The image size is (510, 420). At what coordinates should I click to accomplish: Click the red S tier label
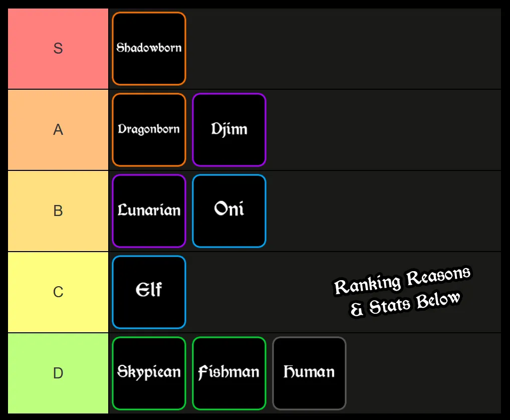tap(58, 49)
